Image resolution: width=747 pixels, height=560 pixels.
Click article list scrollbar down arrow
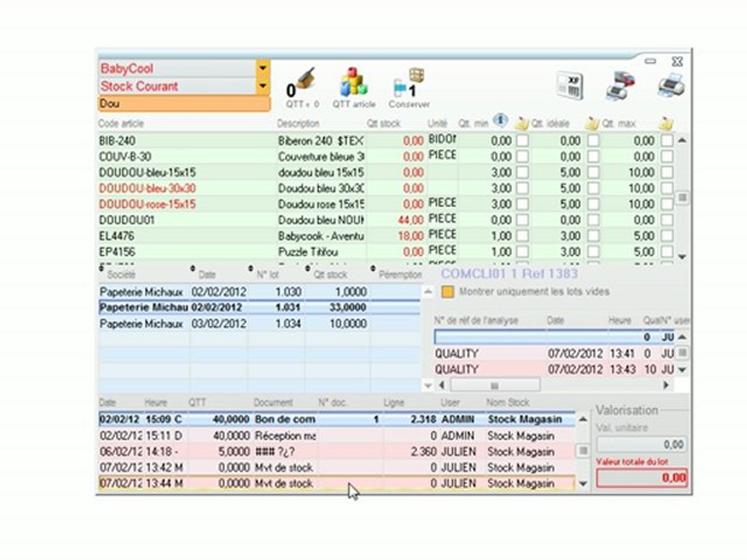[682, 257]
